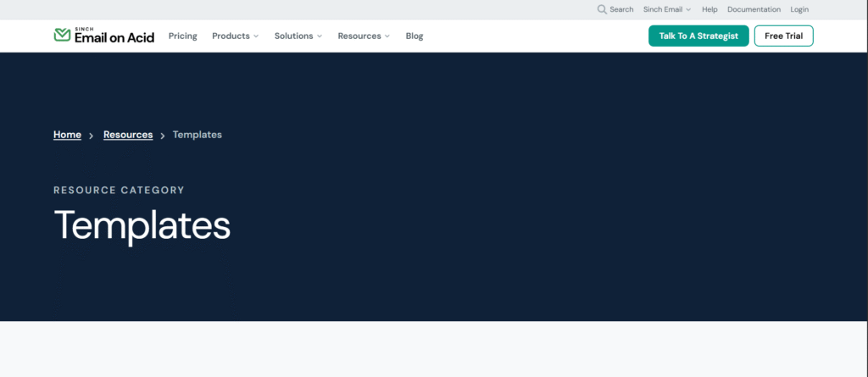Click the Login link
The width and height of the screenshot is (868, 377).
(x=799, y=9)
